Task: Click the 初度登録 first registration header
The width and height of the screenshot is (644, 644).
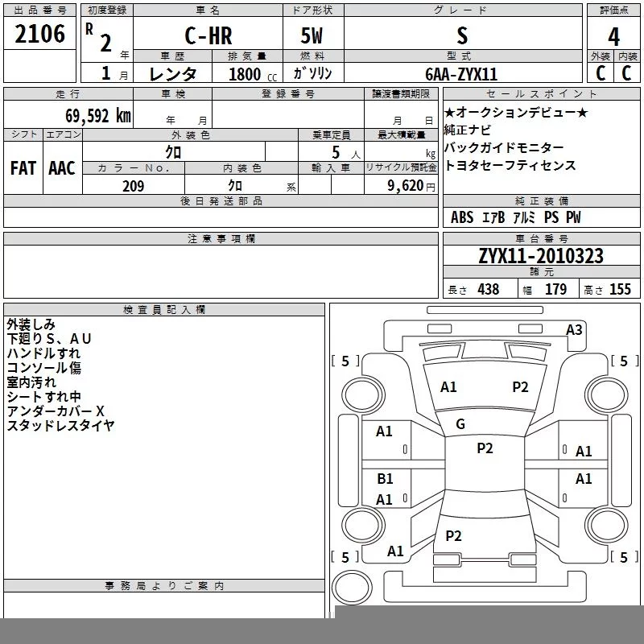Action: [x=107, y=10]
